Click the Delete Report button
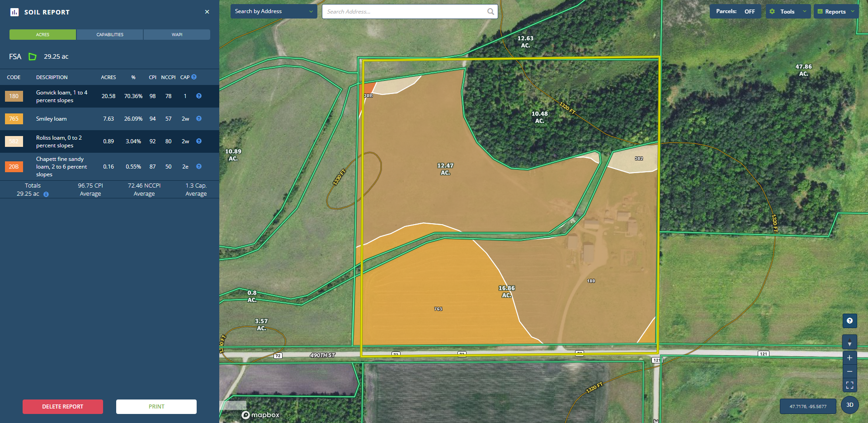This screenshot has height=423, width=868. pyautogui.click(x=63, y=407)
